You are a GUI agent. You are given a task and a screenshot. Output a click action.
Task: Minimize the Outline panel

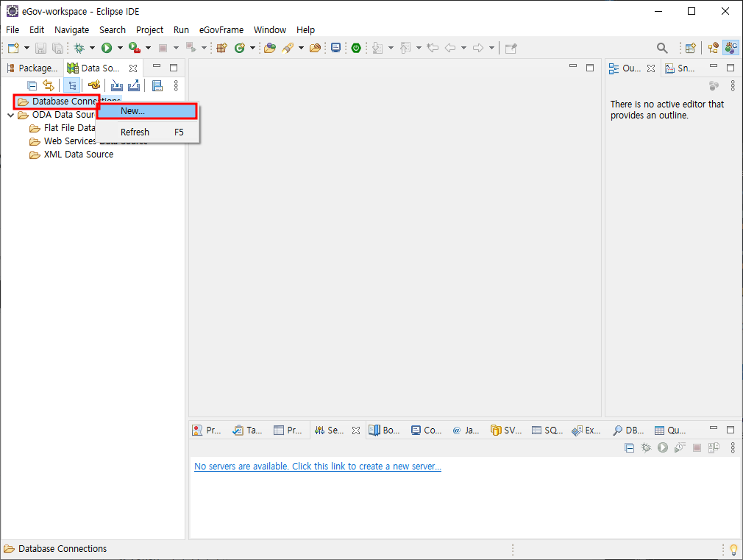[x=713, y=67]
